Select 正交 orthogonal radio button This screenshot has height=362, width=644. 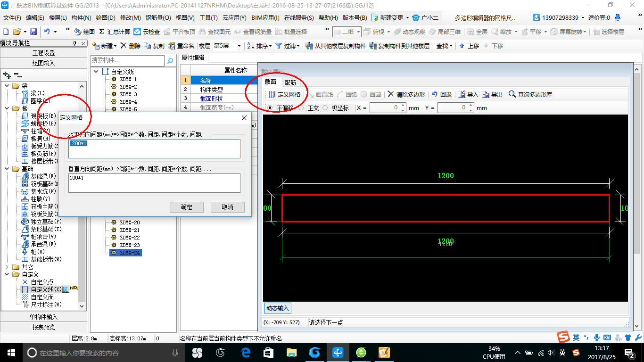click(301, 108)
